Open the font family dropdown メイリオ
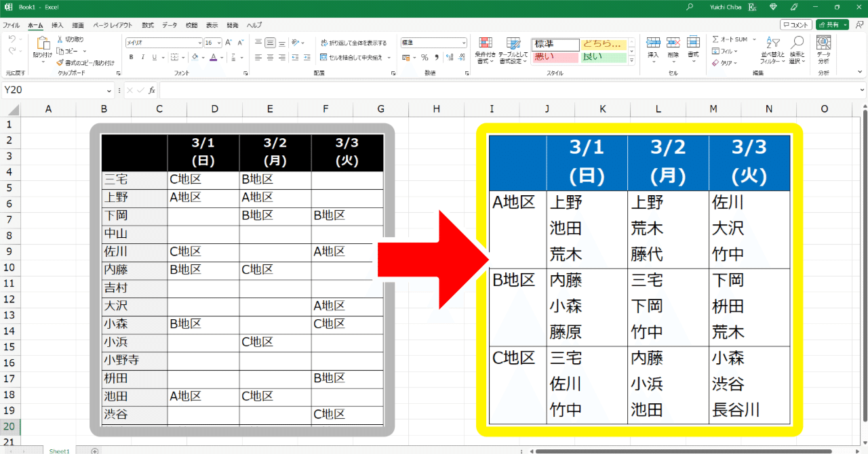 [x=163, y=42]
